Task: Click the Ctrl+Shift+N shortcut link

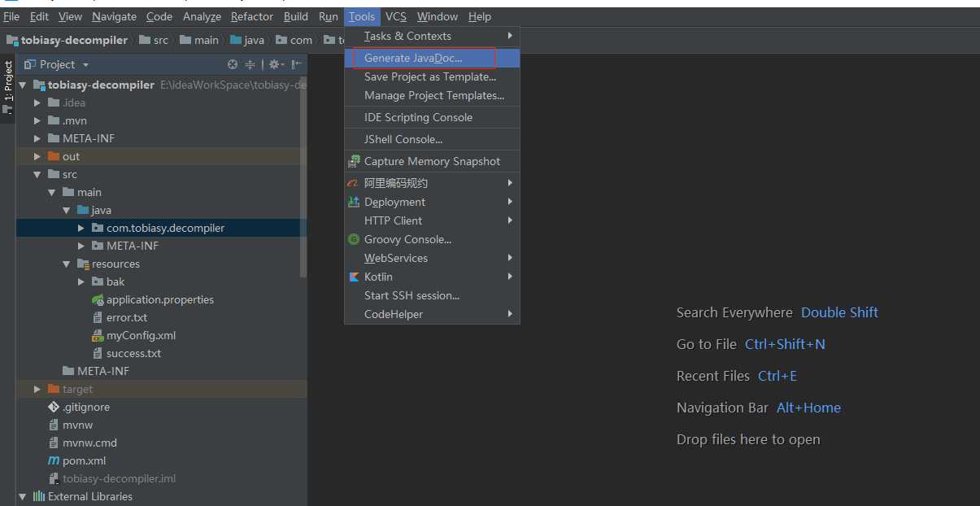Action: point(785,344)
